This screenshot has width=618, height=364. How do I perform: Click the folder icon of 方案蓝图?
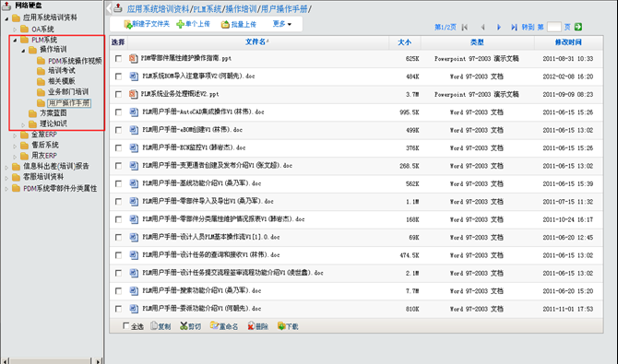[32, 113]
